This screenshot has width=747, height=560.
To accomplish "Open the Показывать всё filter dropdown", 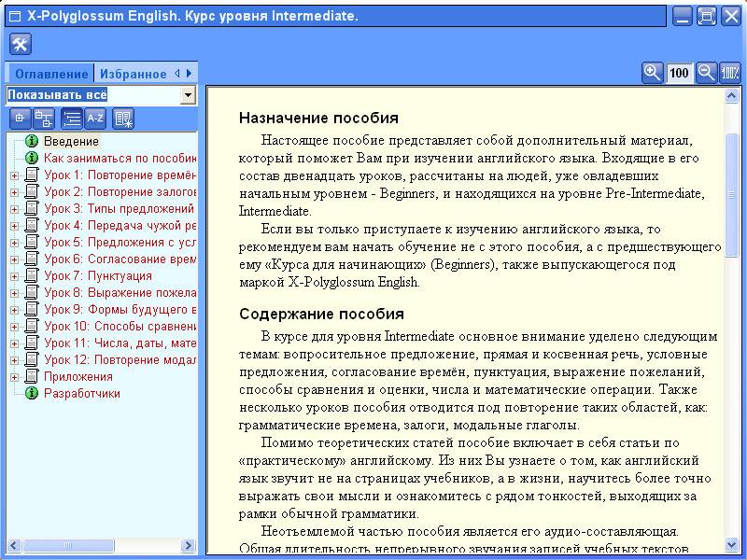I will pos(189,95).
